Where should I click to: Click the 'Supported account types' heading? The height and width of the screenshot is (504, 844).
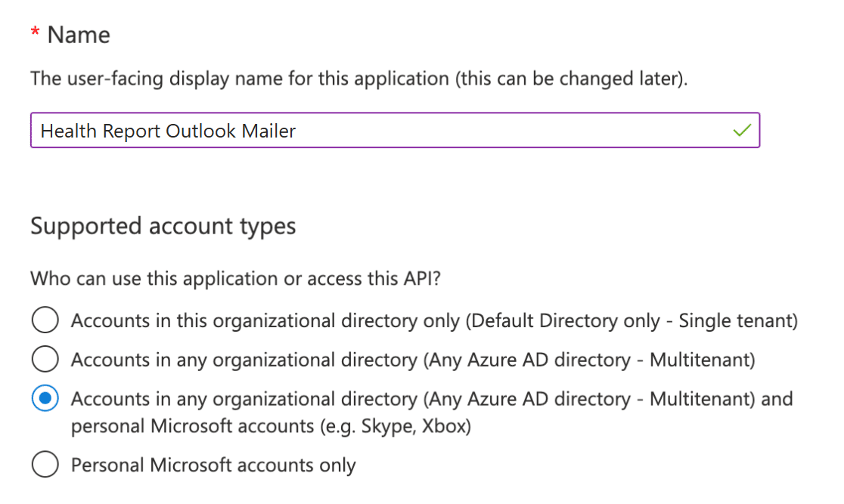pos(163,226)
